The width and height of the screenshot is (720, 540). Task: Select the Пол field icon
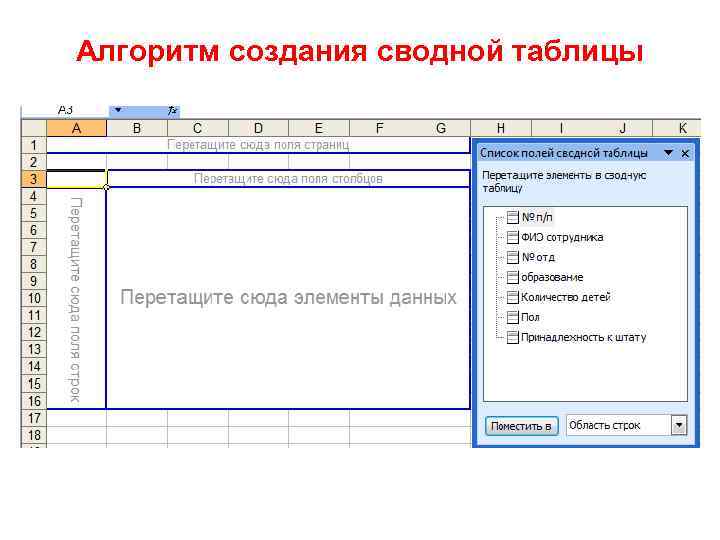[512, 317]
